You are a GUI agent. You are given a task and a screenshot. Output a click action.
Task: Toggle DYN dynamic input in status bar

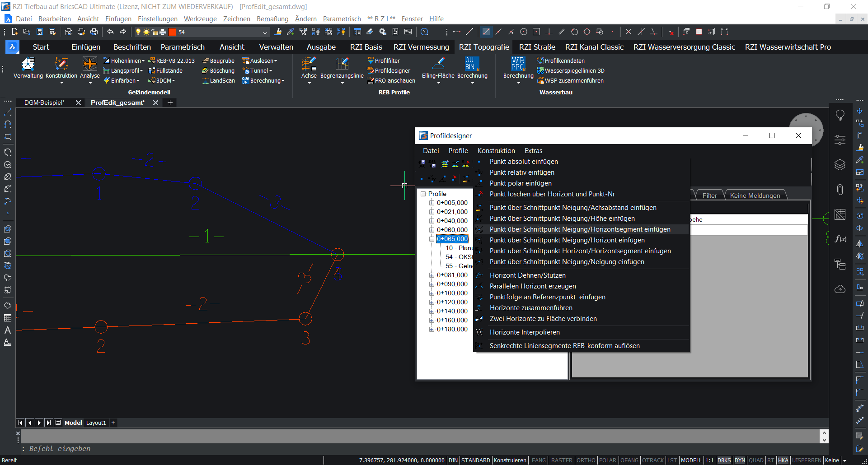point(740,460)
